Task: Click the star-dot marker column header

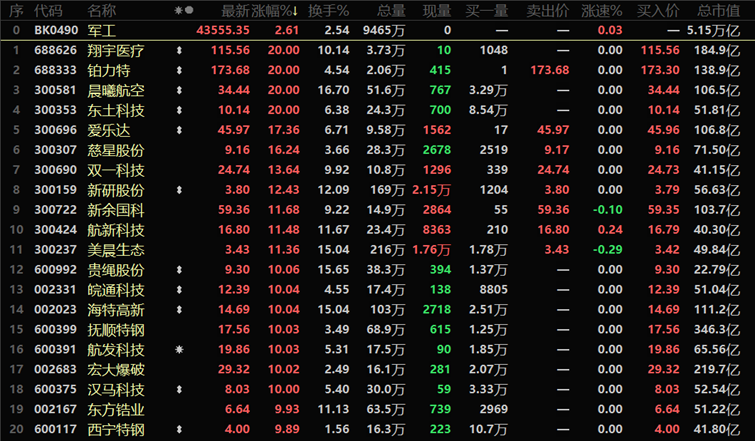Action: point(183,10)
